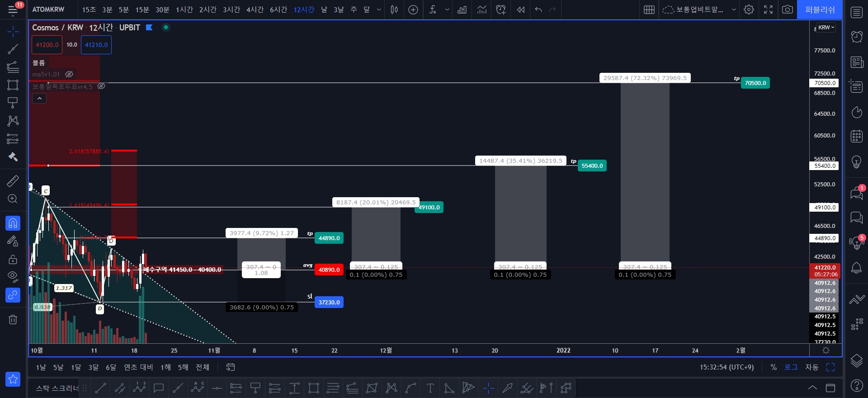Toggle hide all drawings eye icon
This screenshot has height=398, width=868.
[13, 277]
